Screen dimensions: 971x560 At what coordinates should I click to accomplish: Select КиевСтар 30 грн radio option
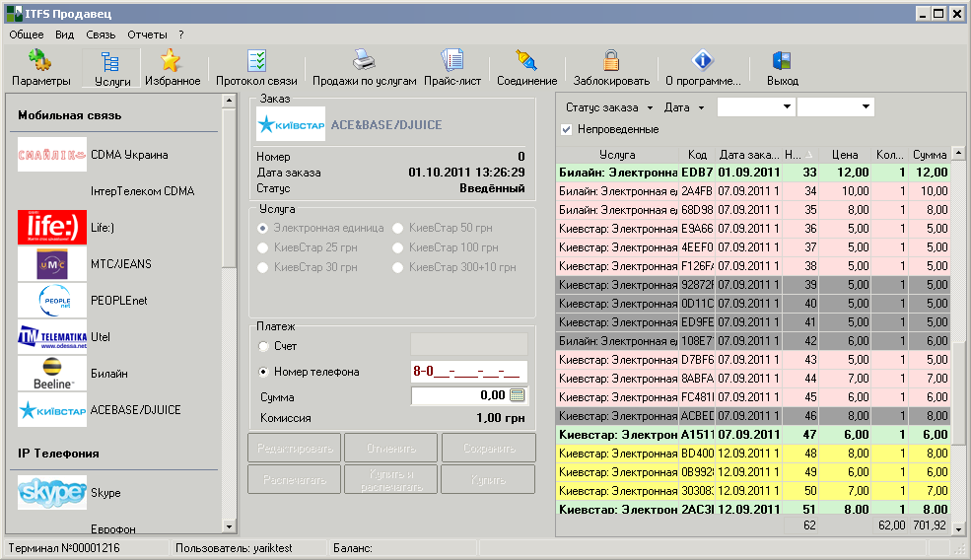click(x=262, y=267)
